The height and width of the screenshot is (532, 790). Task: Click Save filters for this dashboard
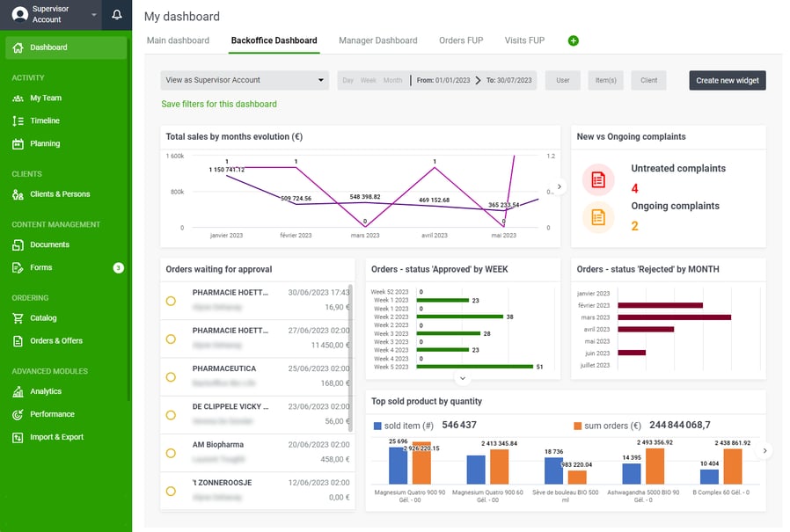218,102
